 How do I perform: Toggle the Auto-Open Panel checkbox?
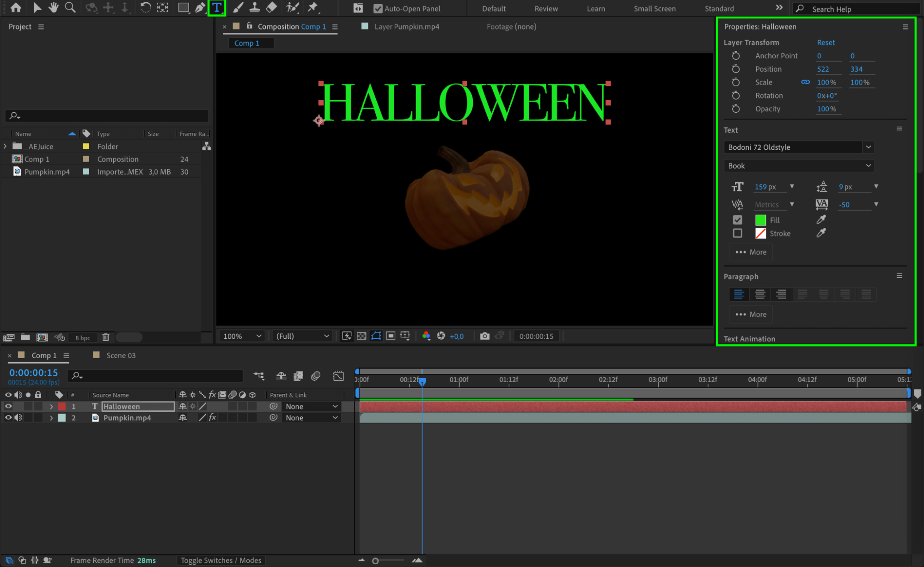(378, 8)
